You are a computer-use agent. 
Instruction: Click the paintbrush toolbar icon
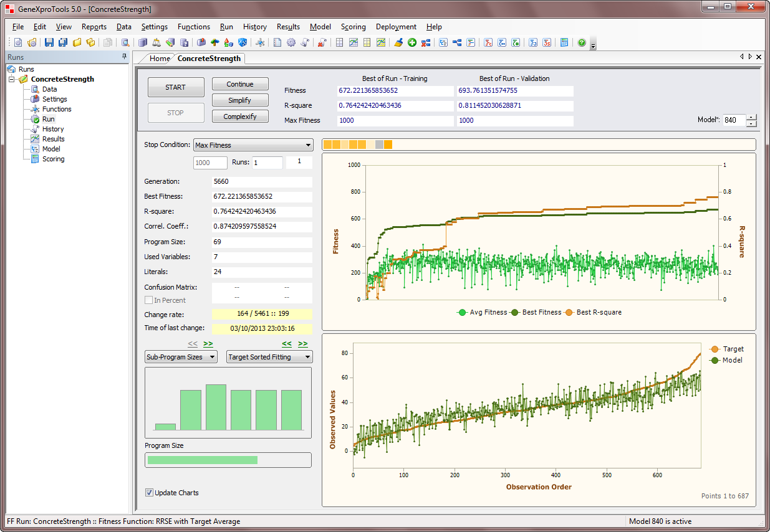pyautogui.click(x=398, y=43)
